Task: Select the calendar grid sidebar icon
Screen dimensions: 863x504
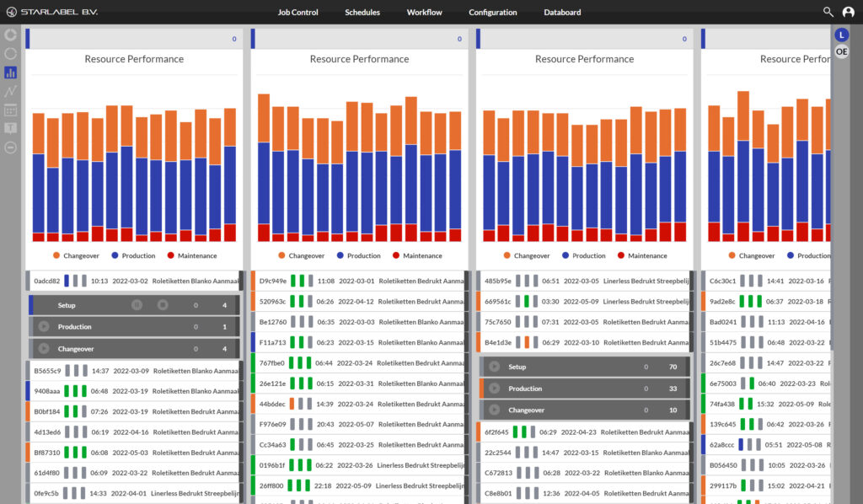Action: (x=10, y=110)
